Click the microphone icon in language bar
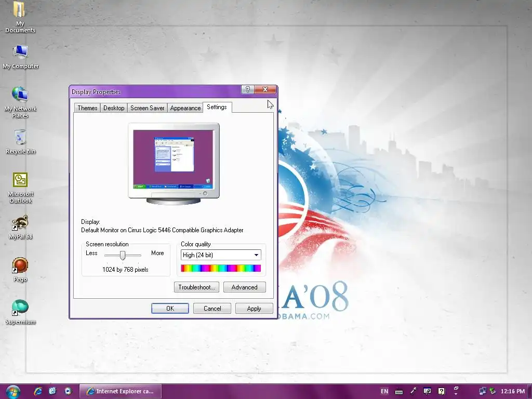 tap(413, 391)
